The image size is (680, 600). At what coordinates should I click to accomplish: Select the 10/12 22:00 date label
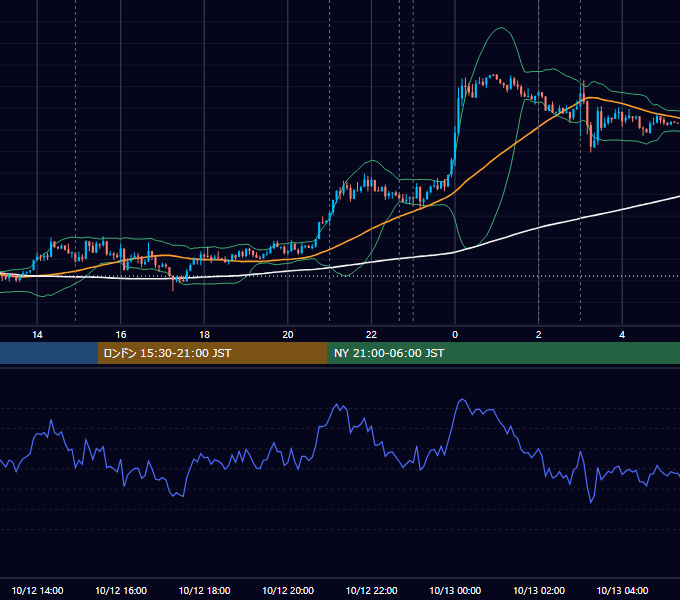371,591
